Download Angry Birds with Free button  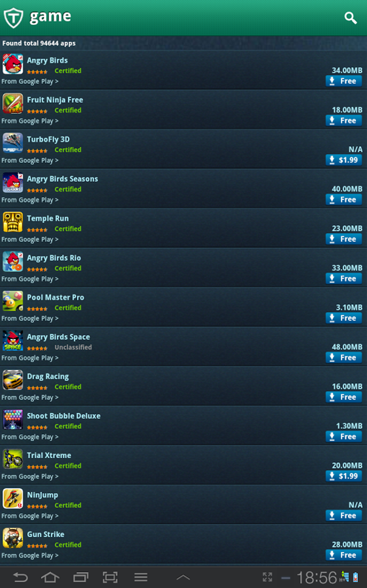pyautogui.click(x=344, y=81)
